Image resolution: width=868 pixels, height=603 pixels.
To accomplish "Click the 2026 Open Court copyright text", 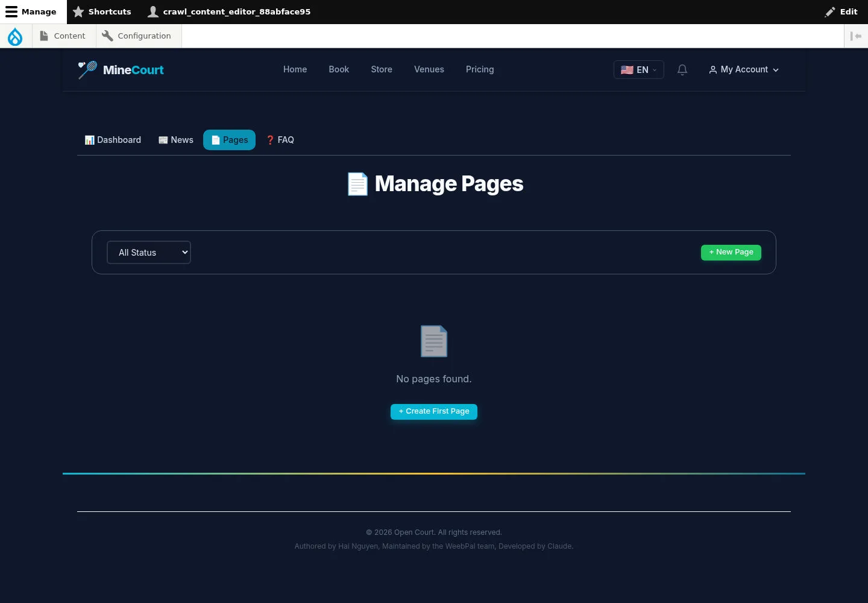I will coord(434,532).
